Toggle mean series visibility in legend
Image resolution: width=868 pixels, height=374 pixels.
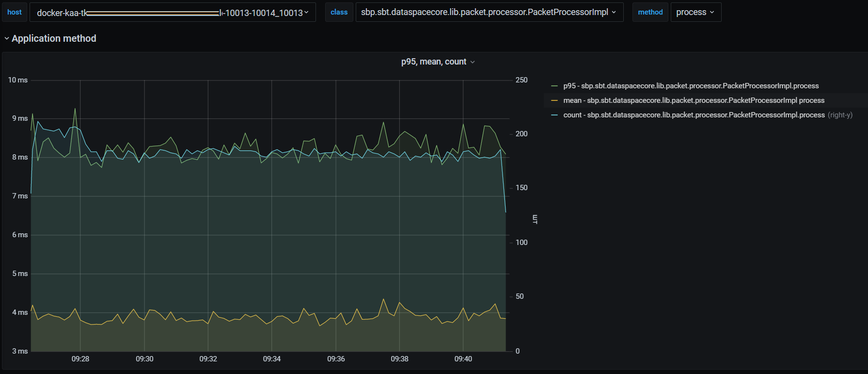[x=694, y=100]
